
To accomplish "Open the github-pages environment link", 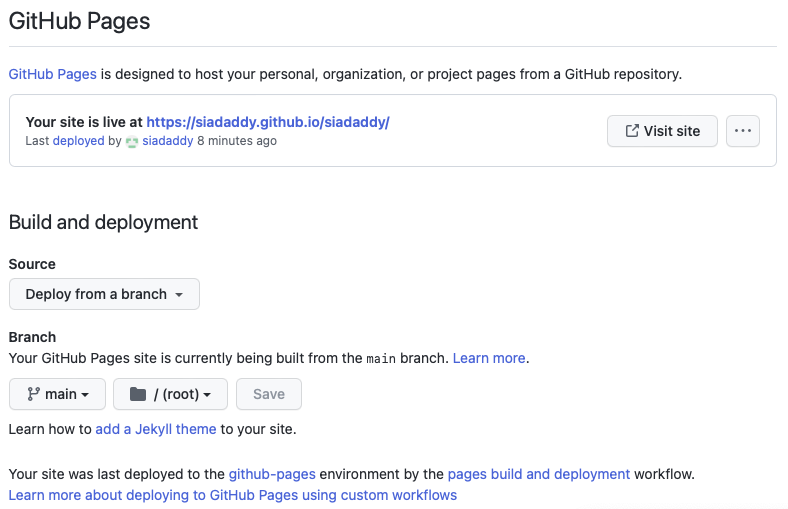I will coord(272,474).
